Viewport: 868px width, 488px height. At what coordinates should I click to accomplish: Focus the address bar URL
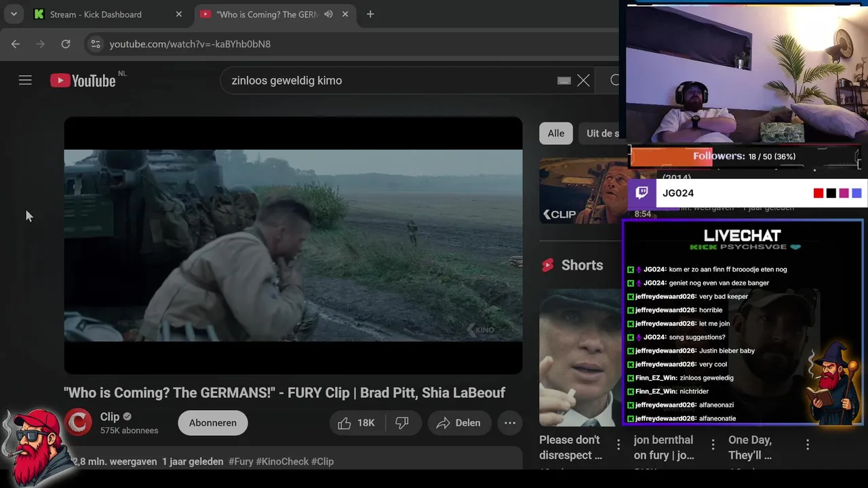click(190, 44)
